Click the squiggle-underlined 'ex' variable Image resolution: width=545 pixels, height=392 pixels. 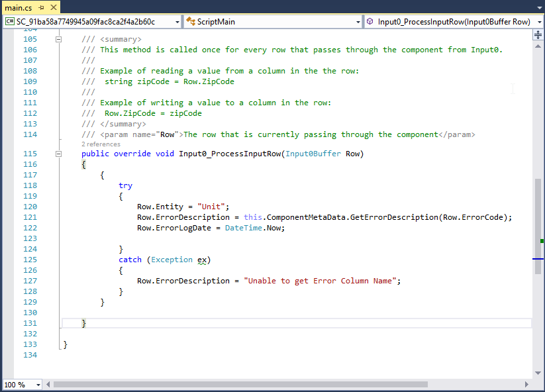[202, 260]
